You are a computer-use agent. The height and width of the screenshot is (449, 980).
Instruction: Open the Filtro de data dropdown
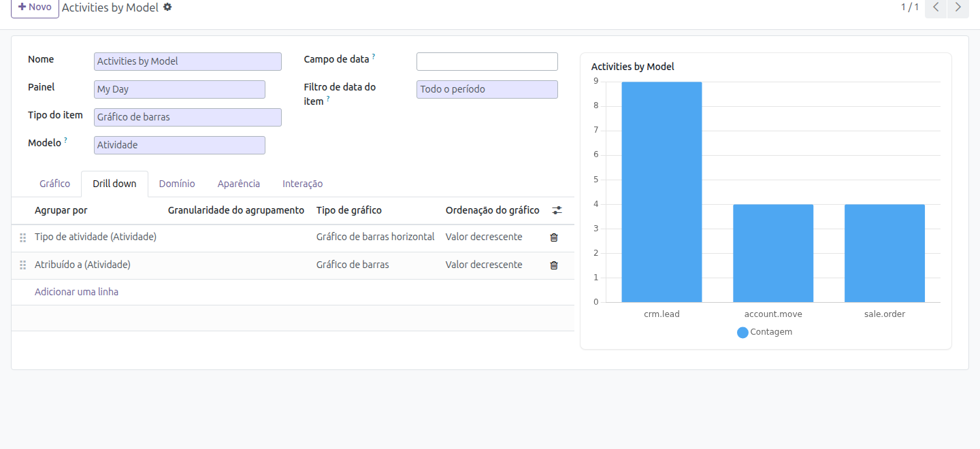pyautogui.click(x=487, y=89)
